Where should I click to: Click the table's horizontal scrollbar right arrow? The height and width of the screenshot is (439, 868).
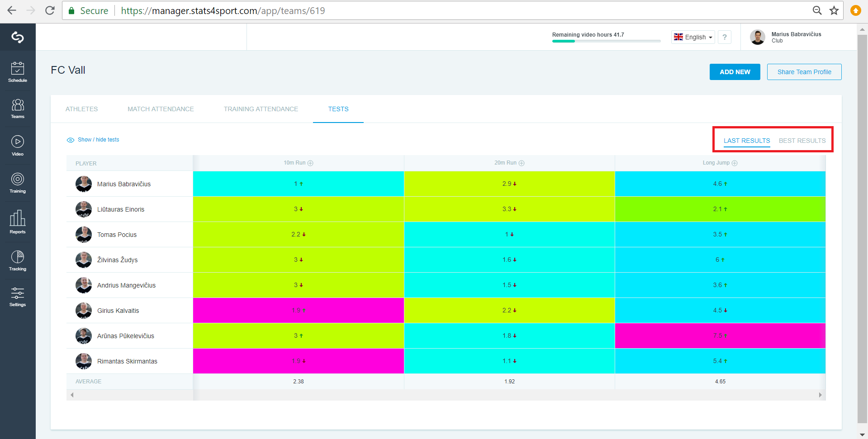click(x=820, y=395)
